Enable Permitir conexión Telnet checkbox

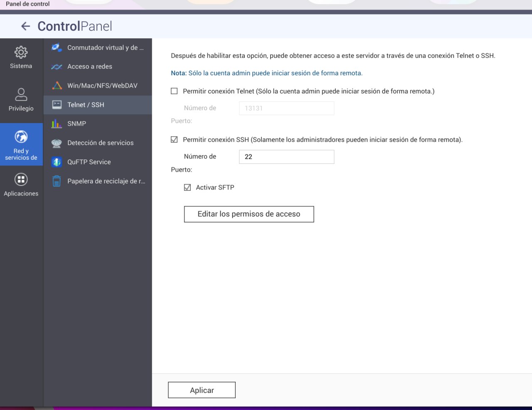point(174,91)
